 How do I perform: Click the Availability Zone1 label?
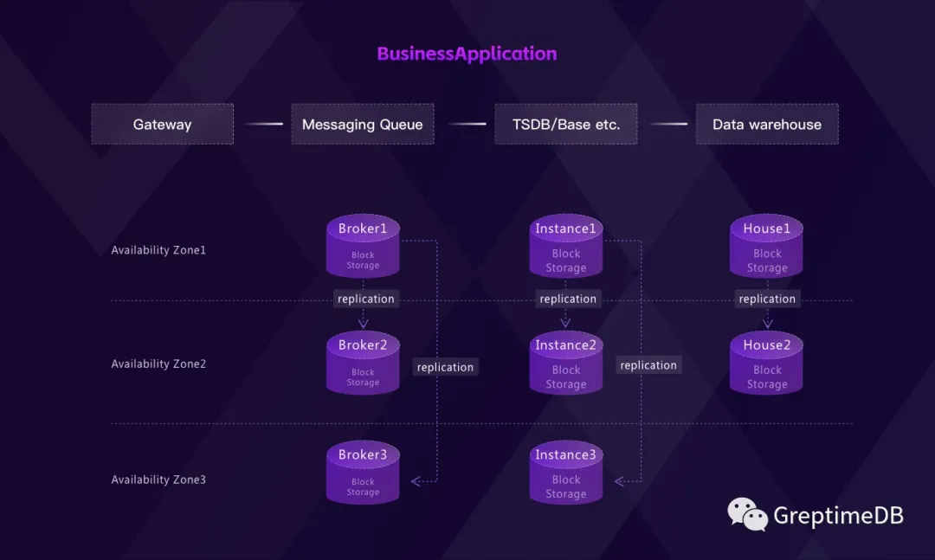coord(158,250)
